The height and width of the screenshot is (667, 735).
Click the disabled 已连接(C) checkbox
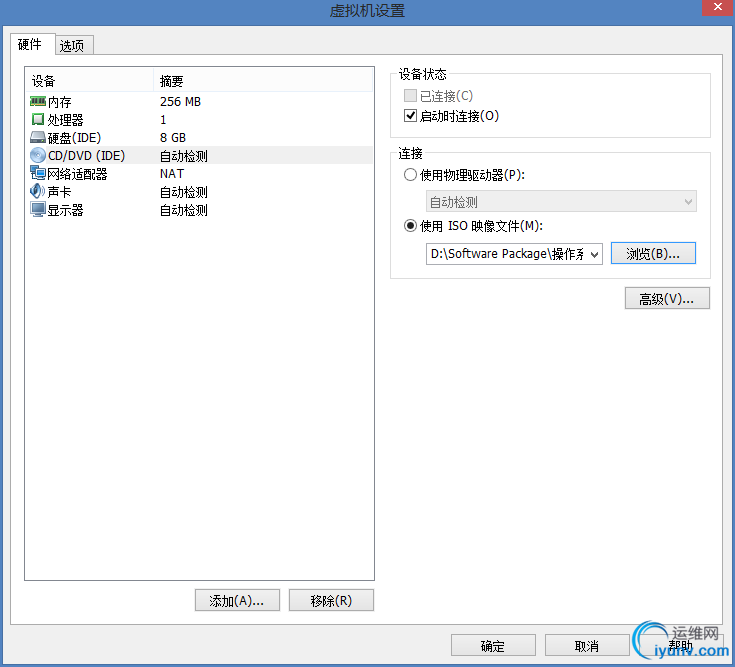tap(410, 96)
